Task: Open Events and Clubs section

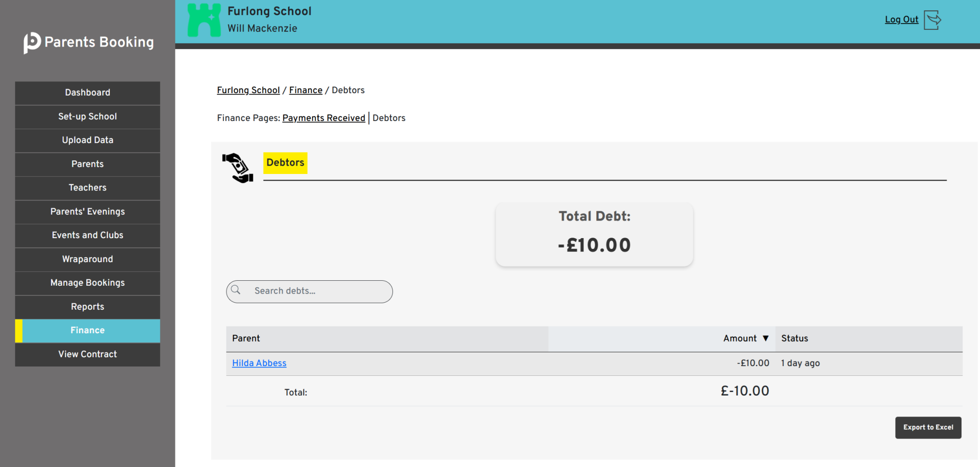Action: (x=87, y=235)
